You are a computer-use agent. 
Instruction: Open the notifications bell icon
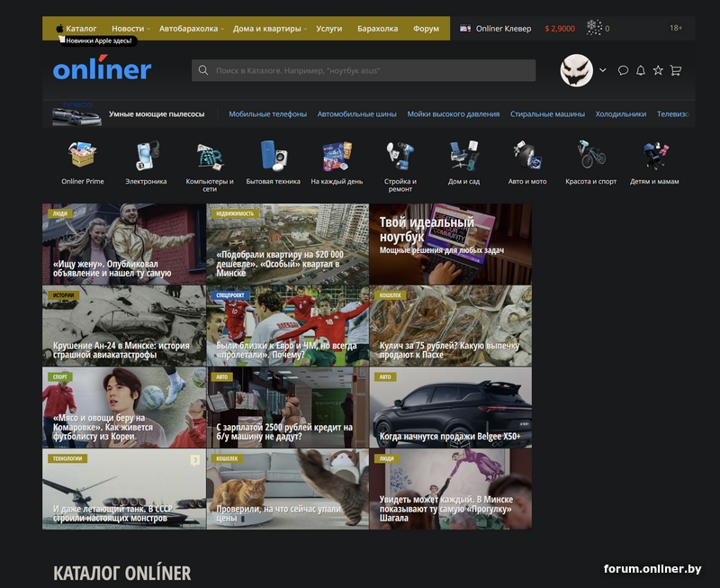[641, 70]
